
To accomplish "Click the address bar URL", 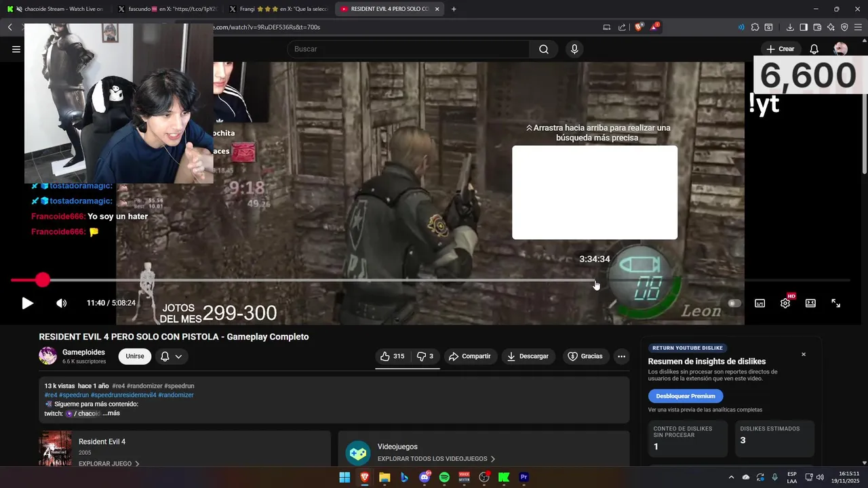I will click(266, 27).
